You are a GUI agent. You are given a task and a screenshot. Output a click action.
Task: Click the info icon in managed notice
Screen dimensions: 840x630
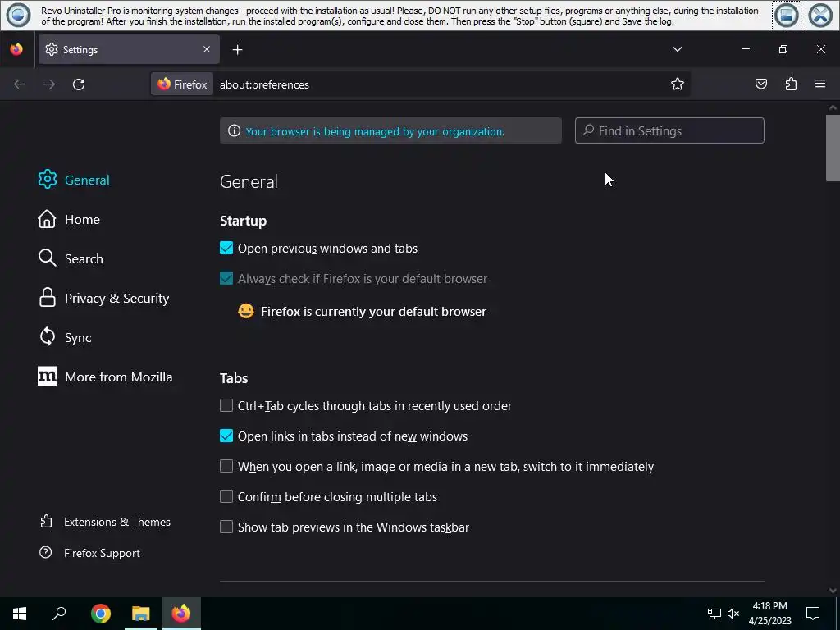(x=234, y=130)
